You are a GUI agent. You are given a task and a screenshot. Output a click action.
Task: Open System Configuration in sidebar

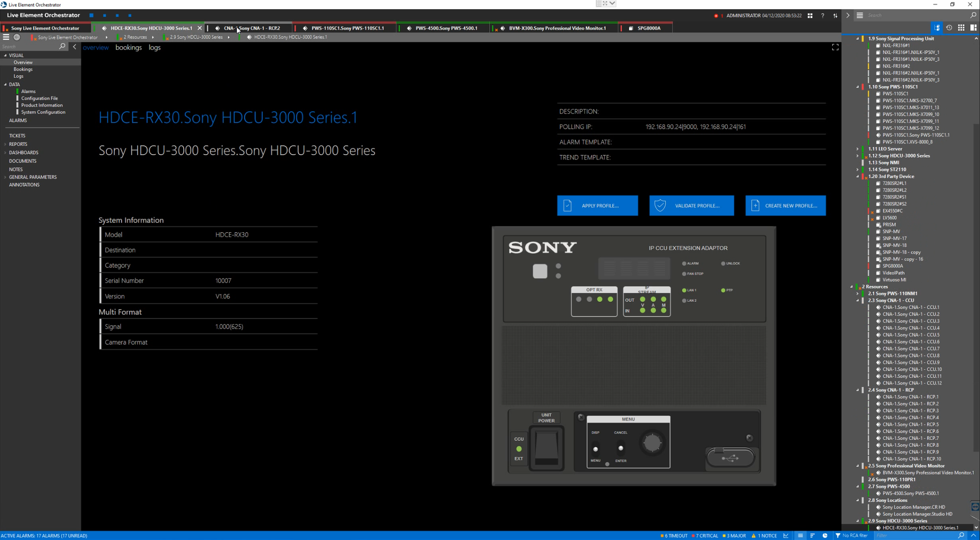[x=43, y=112]
